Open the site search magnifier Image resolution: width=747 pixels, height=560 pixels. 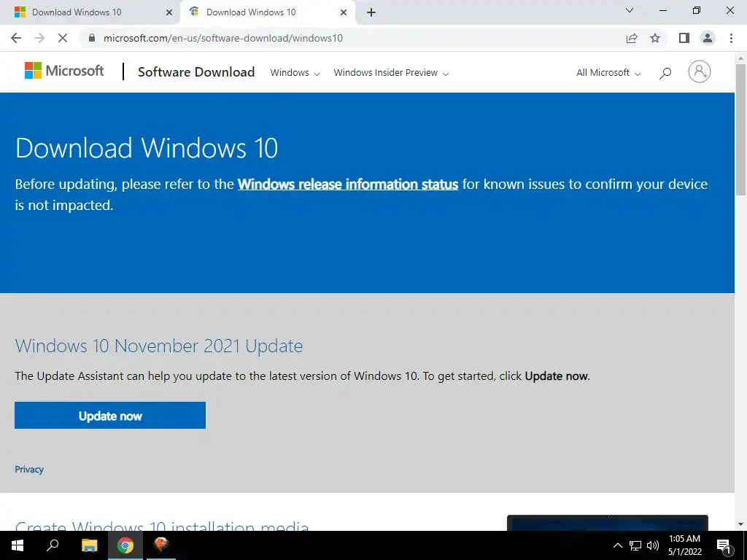tap(665, 73)
